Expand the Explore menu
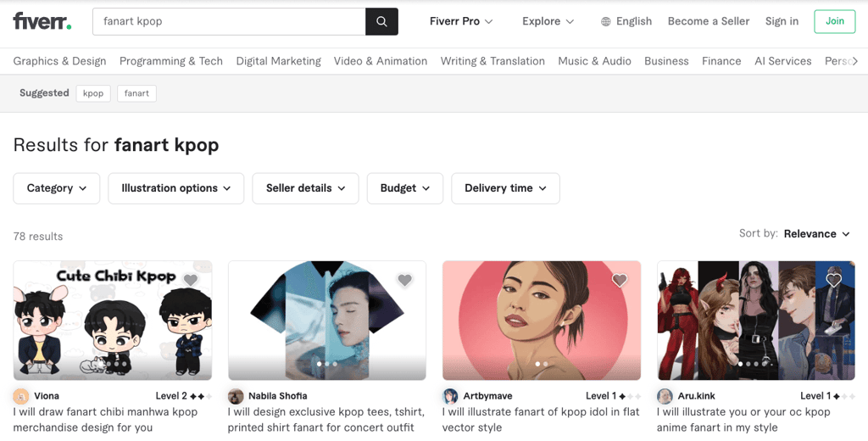The height and width of the screenshot is (441, 868). click(x=548, y=21)
